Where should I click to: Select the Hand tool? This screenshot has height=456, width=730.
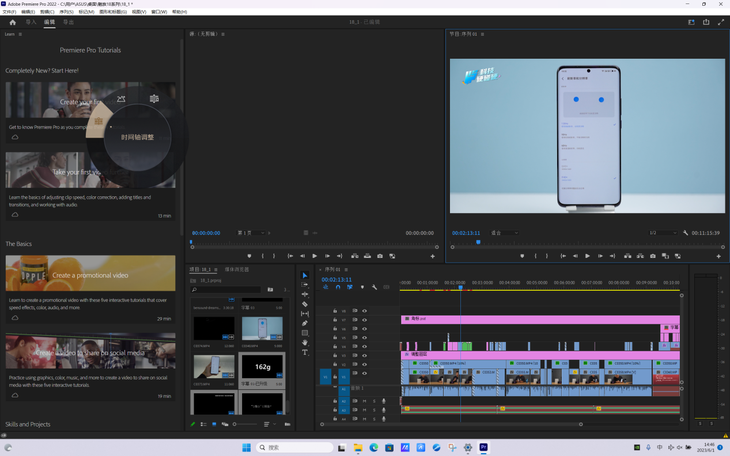click(305, 343)
